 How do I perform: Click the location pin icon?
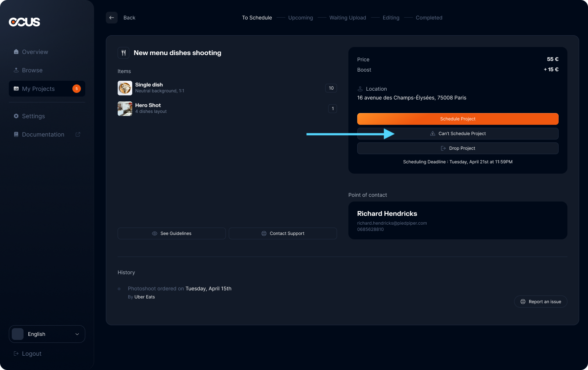tap(360, 89)
